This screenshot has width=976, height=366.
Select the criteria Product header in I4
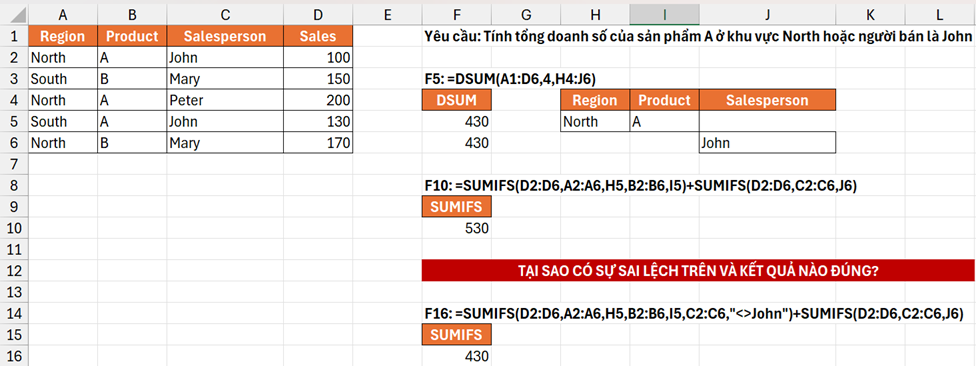tap(664, 100)
